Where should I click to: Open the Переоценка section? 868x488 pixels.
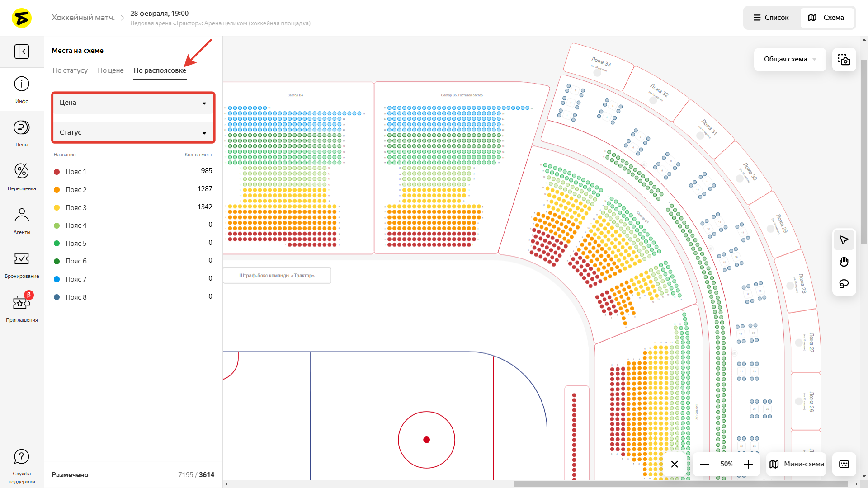22,177
